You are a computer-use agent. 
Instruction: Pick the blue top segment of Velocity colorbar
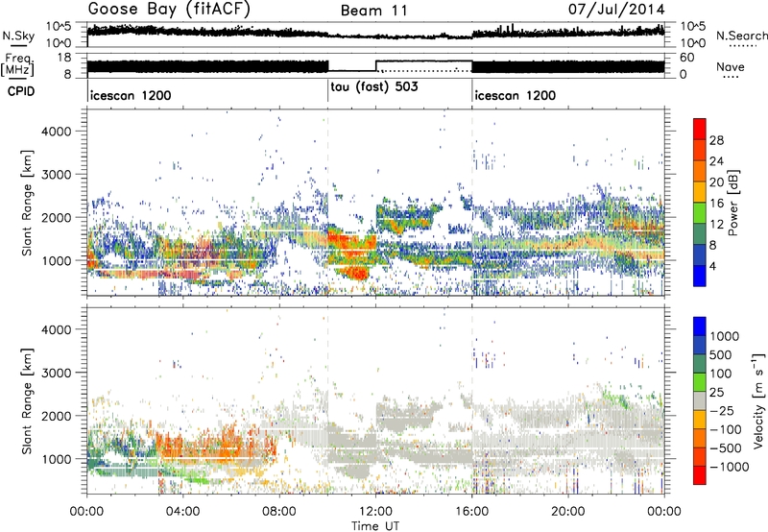coord(700,326)
